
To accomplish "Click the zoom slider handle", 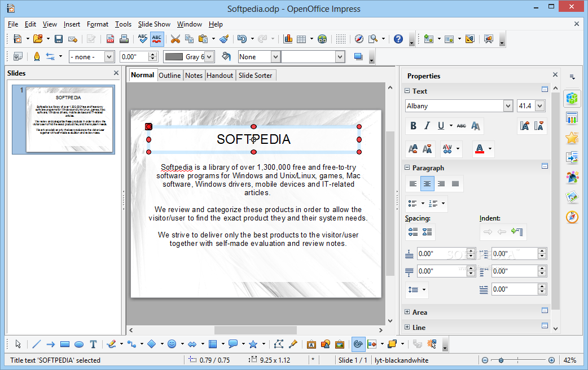I will click(x=501, y=360).
